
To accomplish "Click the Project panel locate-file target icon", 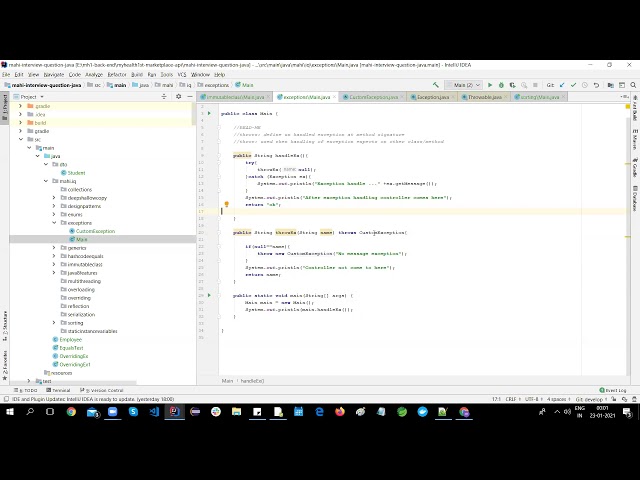I will point(164,96).
